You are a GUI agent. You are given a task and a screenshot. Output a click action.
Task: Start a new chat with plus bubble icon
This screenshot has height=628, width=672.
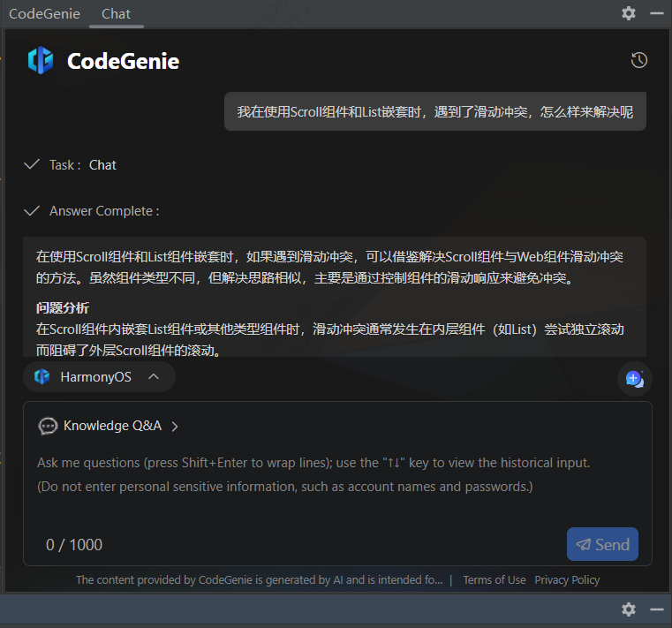635,379
